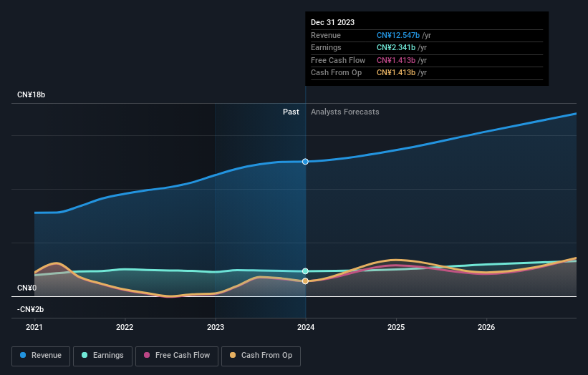Screen dimensions: 588x375
Task: Click the 2021 x-axis label
Action: click(34, 327)
